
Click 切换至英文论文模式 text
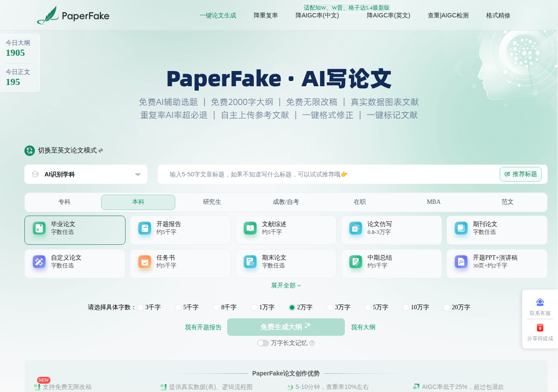[67, 150]
